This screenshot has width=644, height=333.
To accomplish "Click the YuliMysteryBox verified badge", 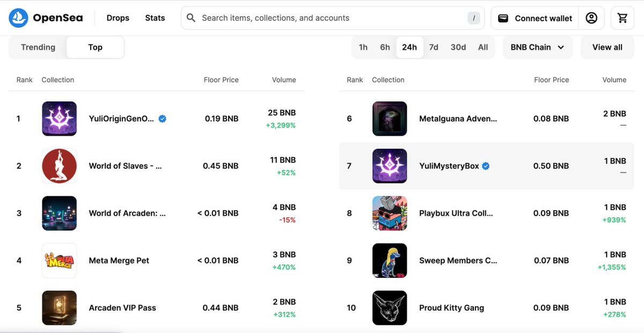I will (x=486, y=166).
